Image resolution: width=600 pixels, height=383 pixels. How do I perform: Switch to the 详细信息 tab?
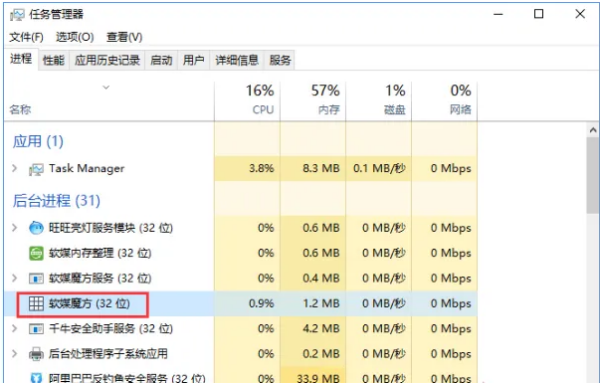(237, 60)
